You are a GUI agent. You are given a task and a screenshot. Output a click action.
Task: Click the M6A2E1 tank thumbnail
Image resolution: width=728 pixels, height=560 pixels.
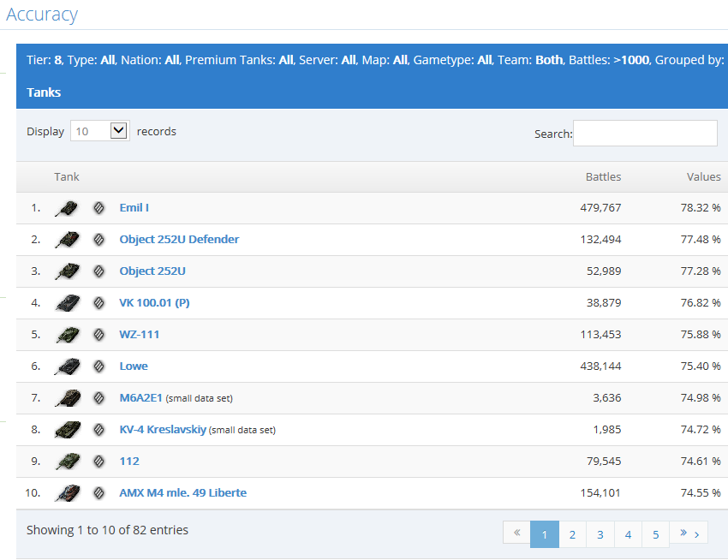67,398
